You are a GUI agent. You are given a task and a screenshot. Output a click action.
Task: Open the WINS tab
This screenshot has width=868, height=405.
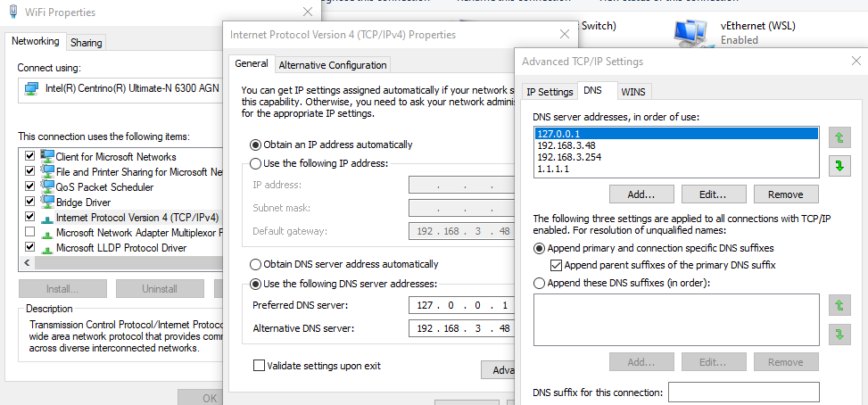click(x=633, y=92)
